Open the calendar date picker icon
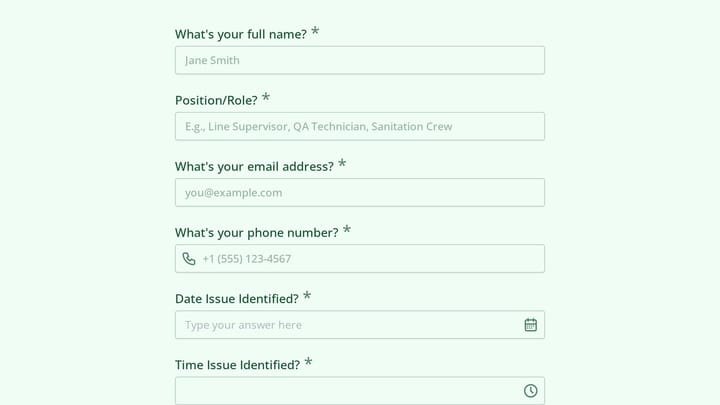The width and height of the screenshot is (720, 405). [530, 325]
